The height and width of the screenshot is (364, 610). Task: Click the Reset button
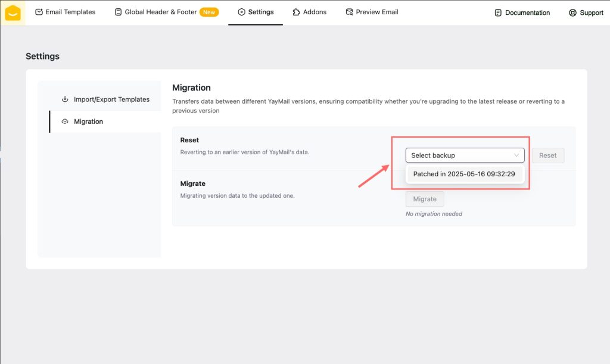(548, 155)
